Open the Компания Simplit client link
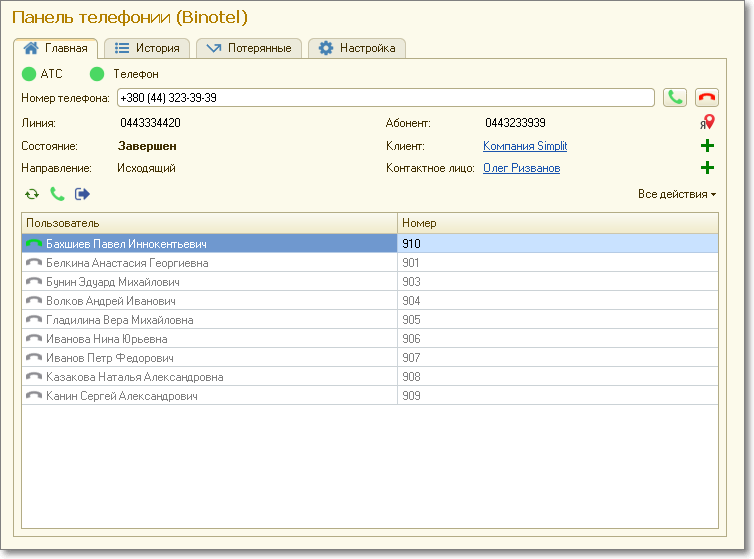This screenshot has width=754, height=559. [525, 146]
